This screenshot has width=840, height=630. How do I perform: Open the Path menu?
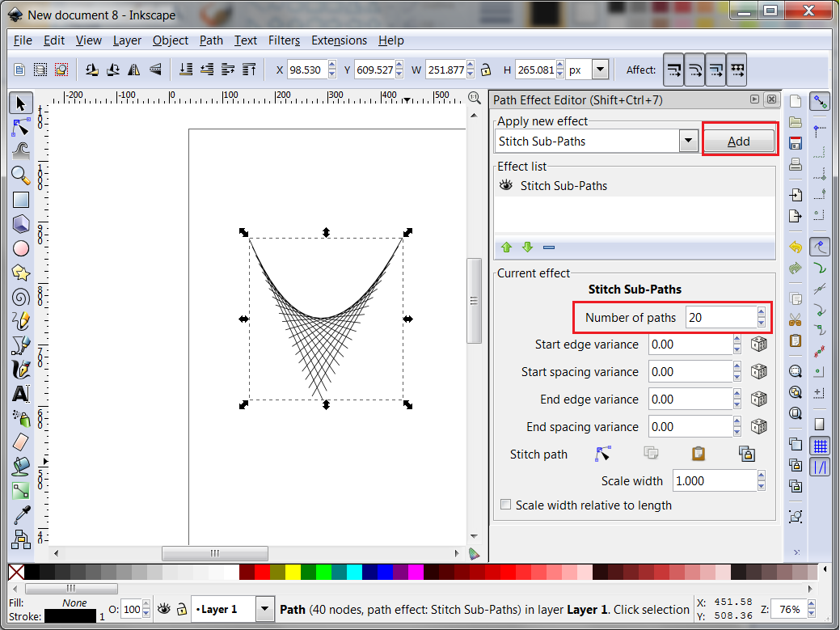[211, 40]
